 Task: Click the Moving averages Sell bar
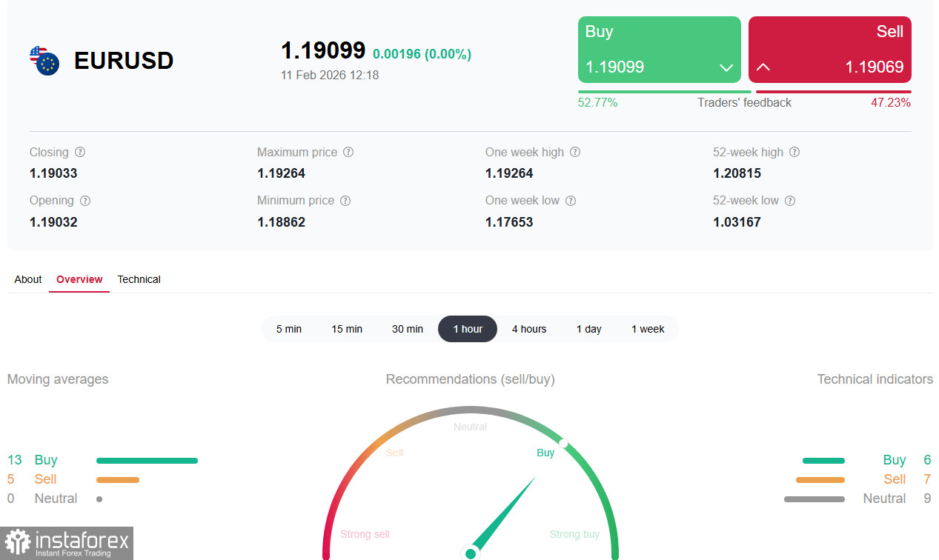coord(118,480)
